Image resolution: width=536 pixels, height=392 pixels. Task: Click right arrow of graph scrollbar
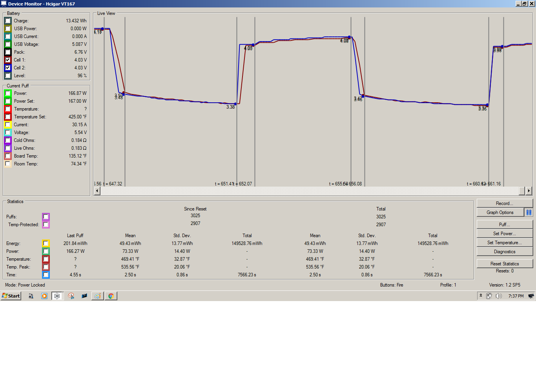(x=529, y=191)
